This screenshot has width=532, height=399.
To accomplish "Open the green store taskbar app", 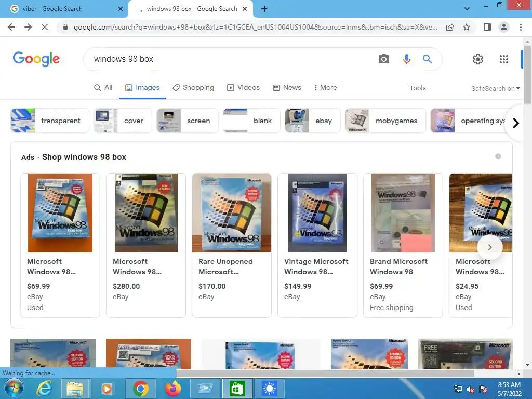I will [237, 389].
